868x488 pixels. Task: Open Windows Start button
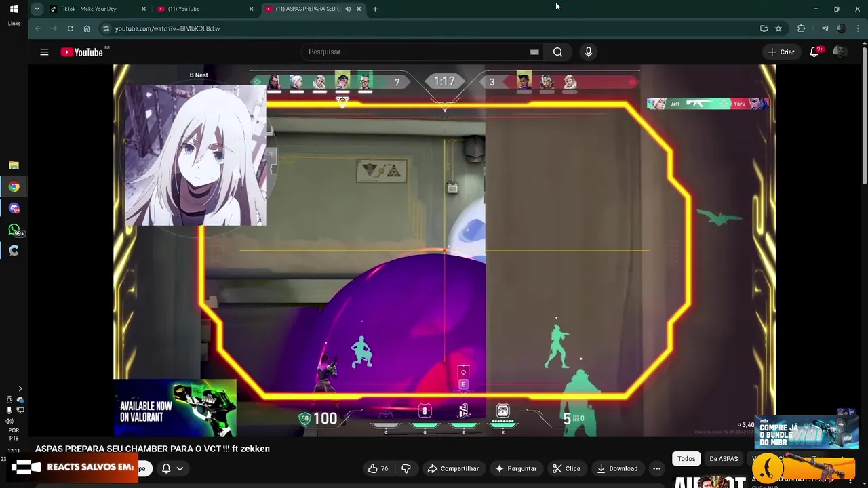tap(14, 9)
